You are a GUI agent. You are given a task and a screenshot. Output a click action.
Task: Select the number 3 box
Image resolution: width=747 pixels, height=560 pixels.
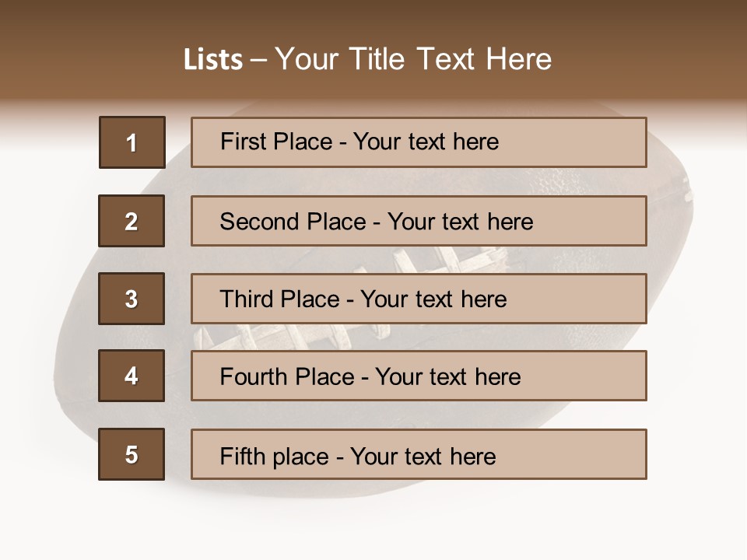click(132, 299)
